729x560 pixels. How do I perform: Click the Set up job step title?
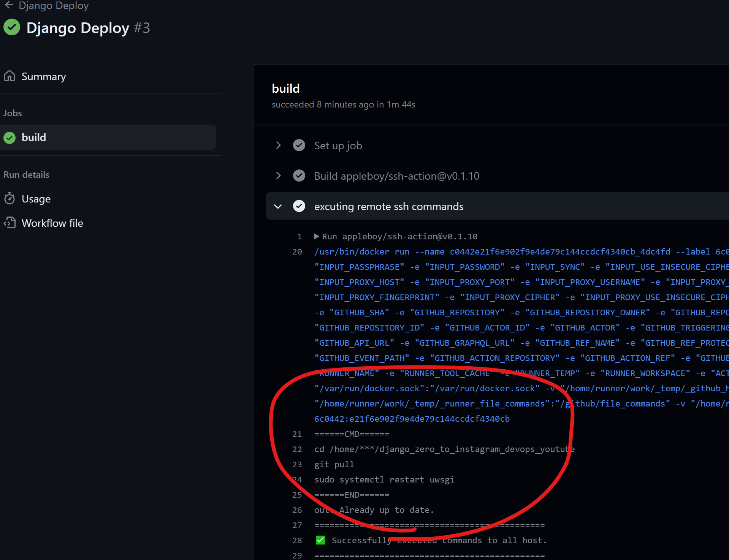tap(338, 146)
